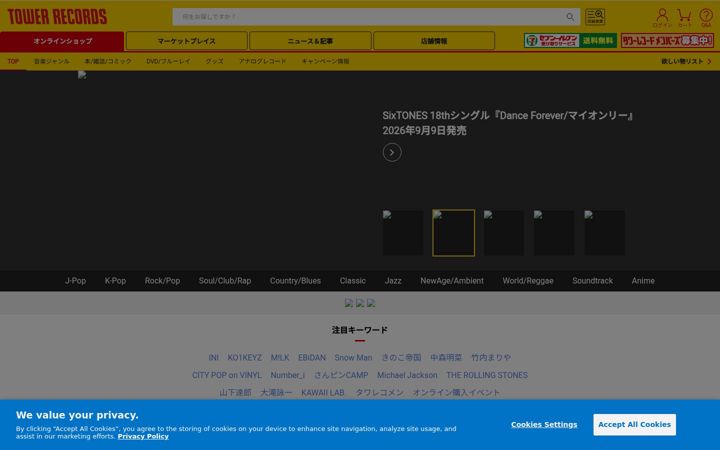Switch to the マーケットプレイス tab
The width and height of the screenshot is (720, 450).
point(186,41)
